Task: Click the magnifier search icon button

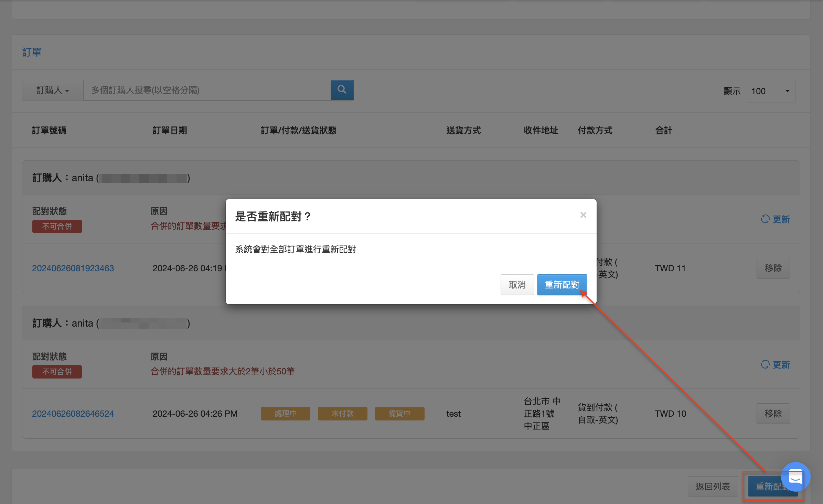Action: coord(342,90)
